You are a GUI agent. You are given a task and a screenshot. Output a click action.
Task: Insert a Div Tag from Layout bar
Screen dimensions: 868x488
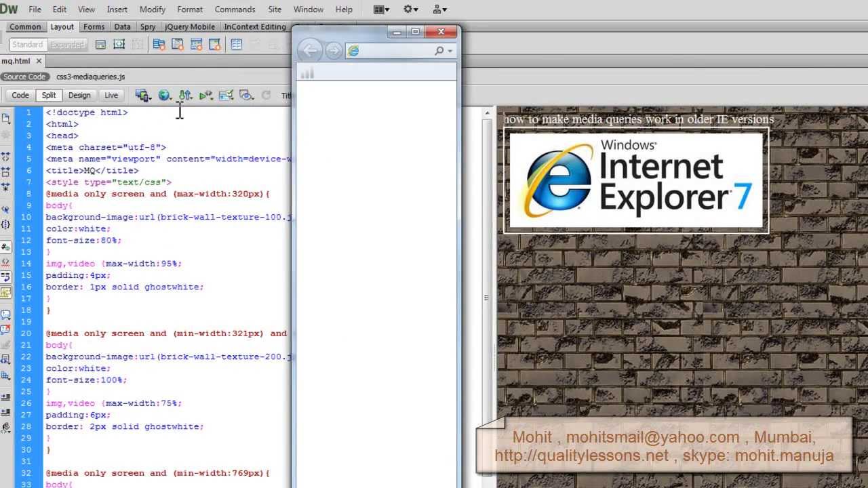(x=100, y=45)
